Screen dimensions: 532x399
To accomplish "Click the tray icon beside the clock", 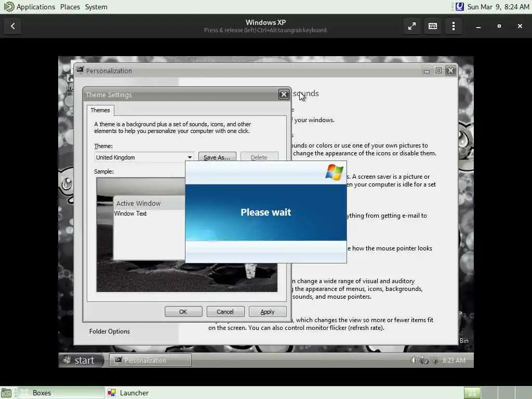I will tap(460, 7).
